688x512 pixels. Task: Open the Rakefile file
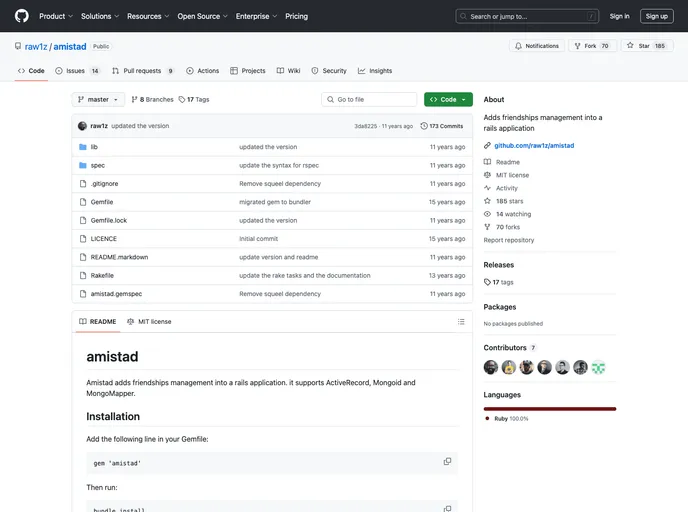coord(102,276)
